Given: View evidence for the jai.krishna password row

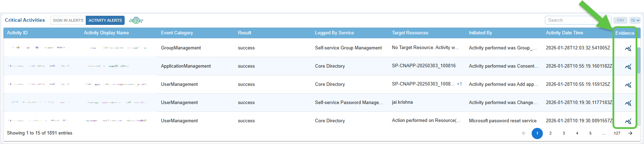Looking at the screenshot, I should (x=628, y=103).
